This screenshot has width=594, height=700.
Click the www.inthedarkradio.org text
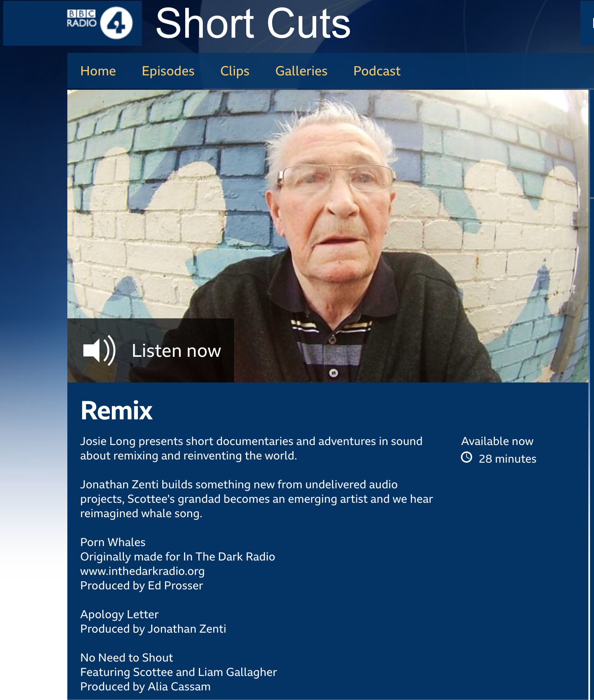[143, 571]
